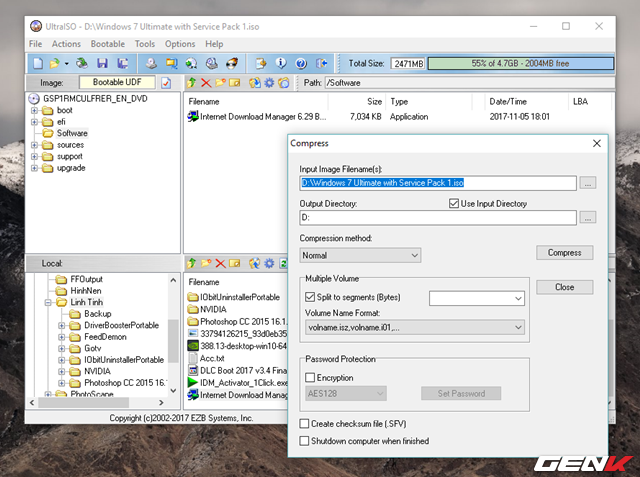
Task: Expand the efi folder node
Action: click(x=35, y=122)
